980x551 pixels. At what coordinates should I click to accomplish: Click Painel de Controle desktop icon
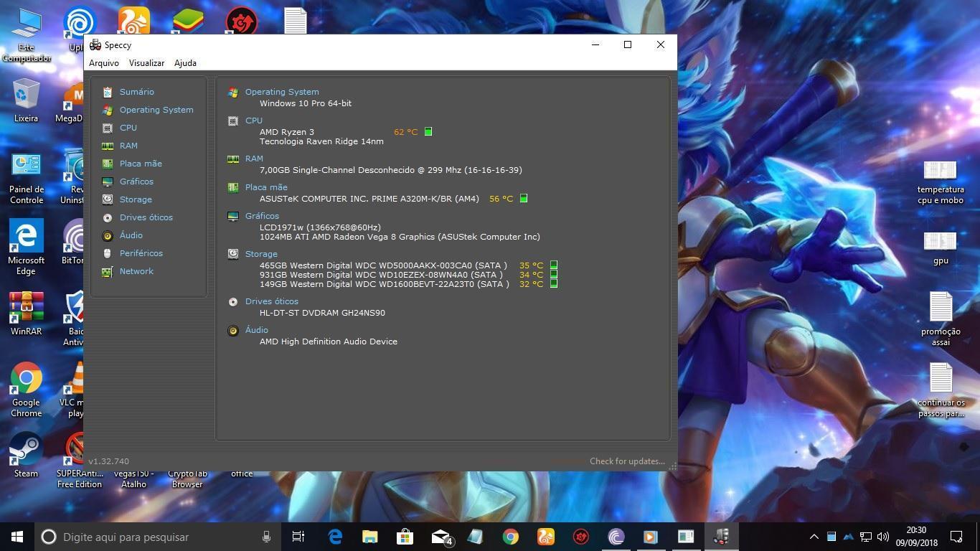tap(26, 178)
